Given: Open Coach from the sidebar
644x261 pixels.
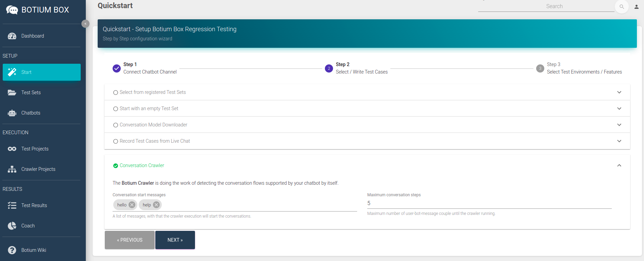Looking at the screenshot, I should click(x=42, y=226).
